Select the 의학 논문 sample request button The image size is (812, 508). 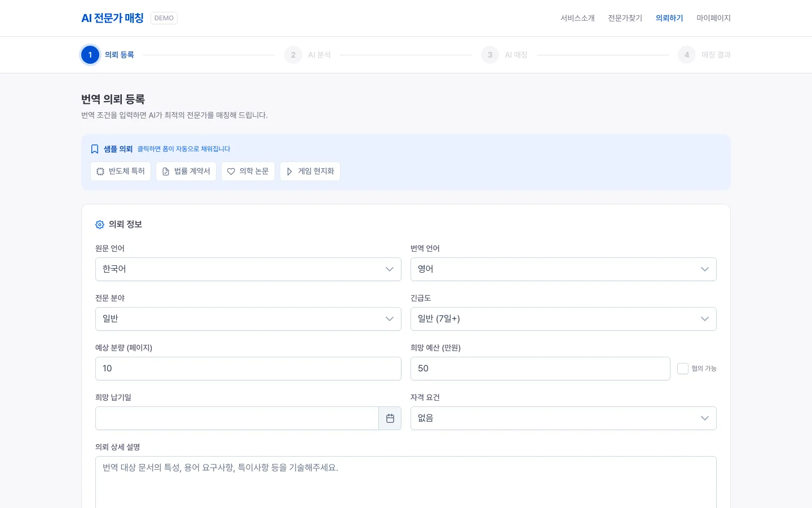click(x=248, y=172)
